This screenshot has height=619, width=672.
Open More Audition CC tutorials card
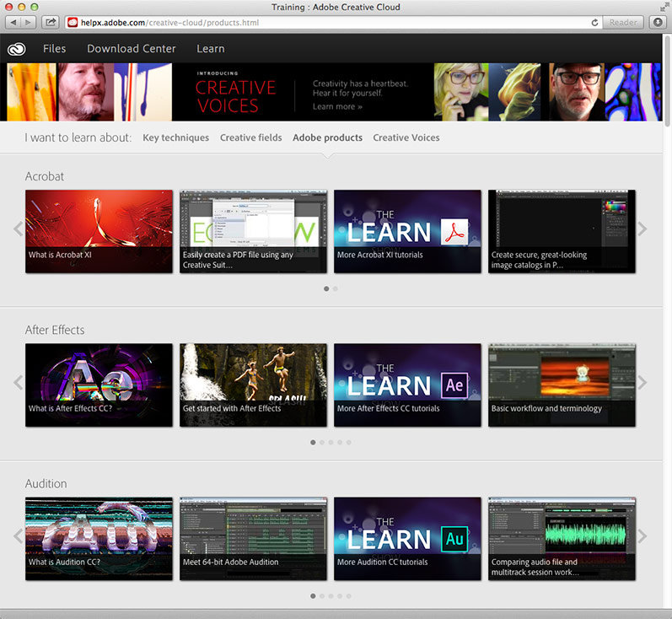[x=407, y=539]
